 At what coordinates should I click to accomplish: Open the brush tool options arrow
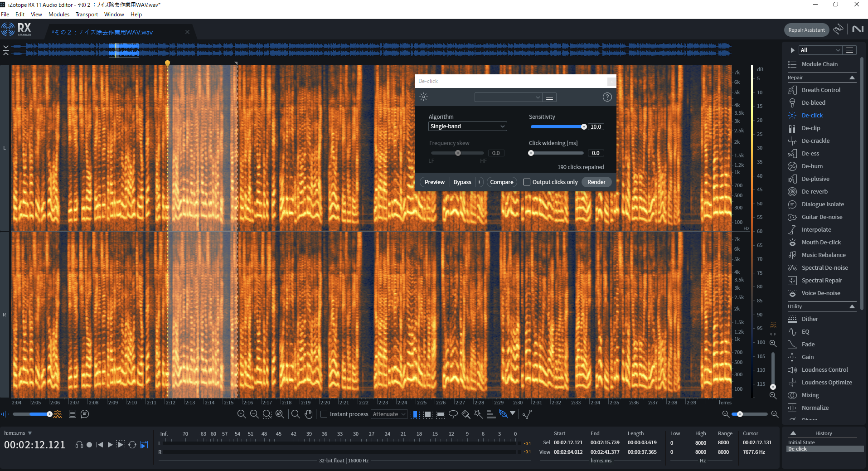pyautogui.click(x=513, y=413)
